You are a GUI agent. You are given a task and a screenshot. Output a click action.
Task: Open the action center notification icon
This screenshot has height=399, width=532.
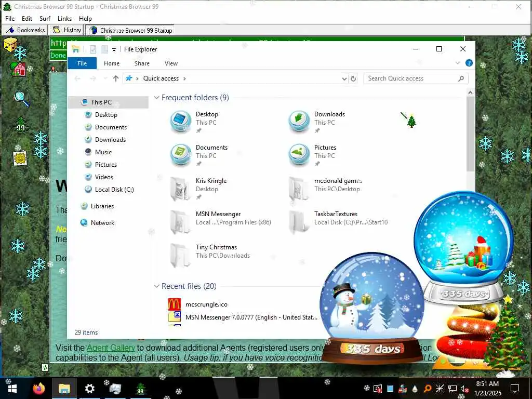[x=515, y=389]
